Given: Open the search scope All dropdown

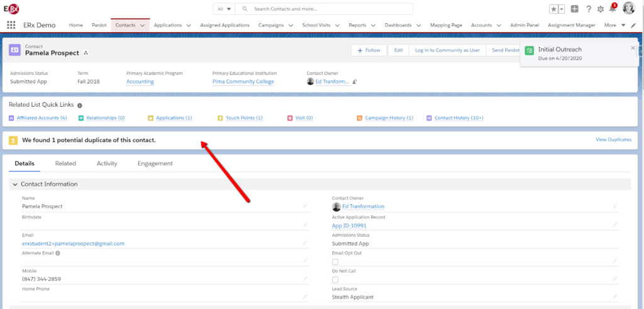Looking at the screenshot, I should [x=225, y=9].
